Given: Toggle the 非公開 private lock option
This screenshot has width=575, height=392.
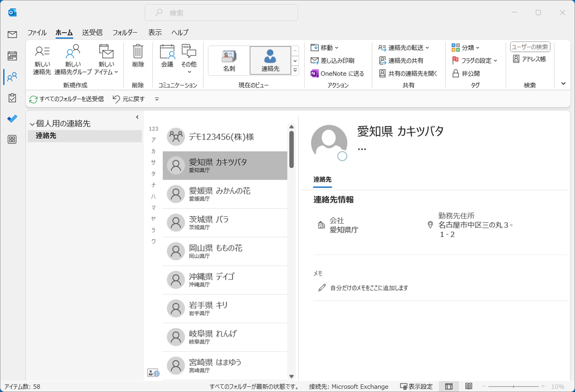Looking at the screenshot, I should [466, 74].
